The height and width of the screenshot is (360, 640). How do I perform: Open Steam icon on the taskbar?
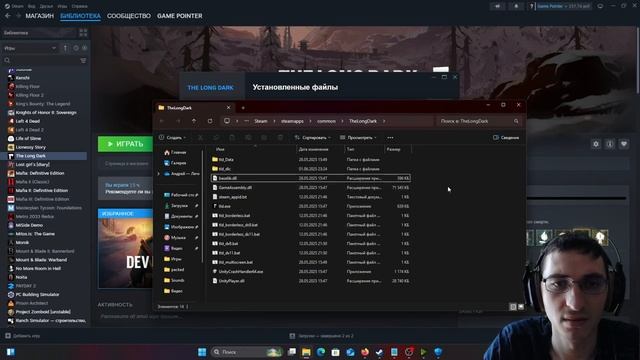point(379,352)
